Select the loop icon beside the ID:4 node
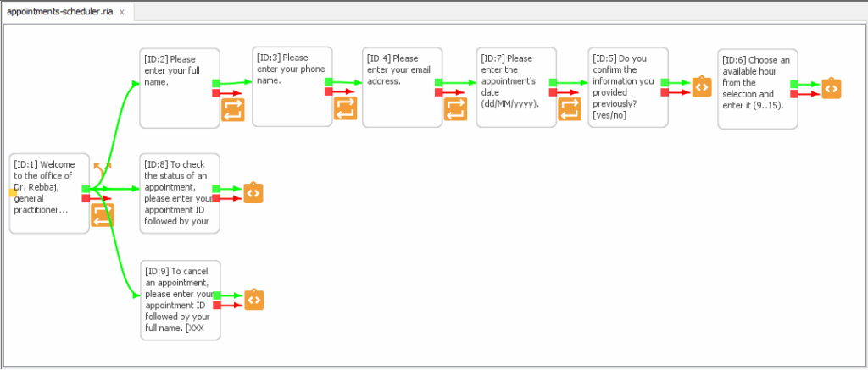 (455, 108)
